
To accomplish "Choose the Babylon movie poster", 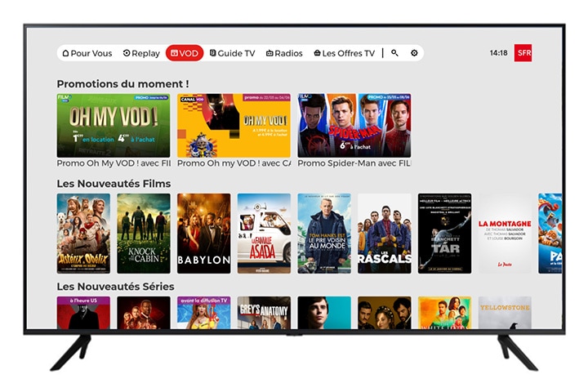I will (204, 234).
